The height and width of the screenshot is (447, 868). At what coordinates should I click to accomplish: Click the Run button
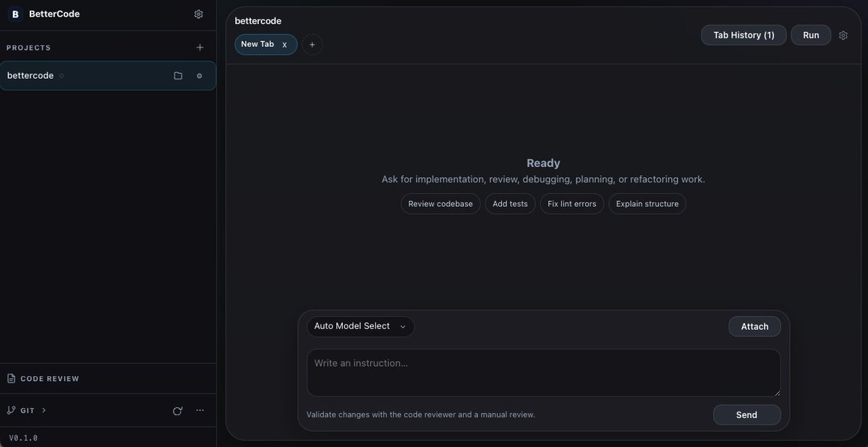(811, 35)
